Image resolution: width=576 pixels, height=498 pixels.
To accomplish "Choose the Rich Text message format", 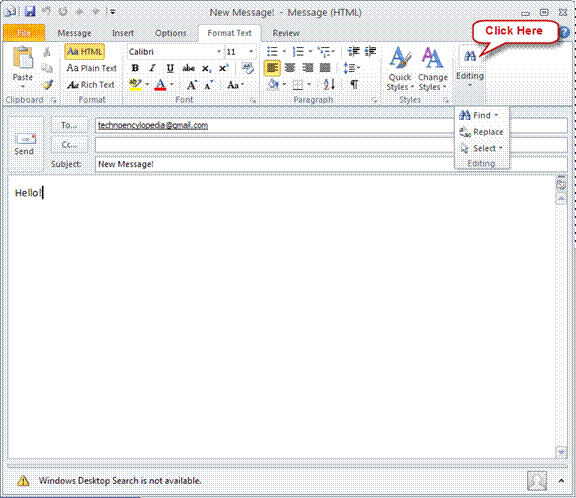I will coord(91,85).
